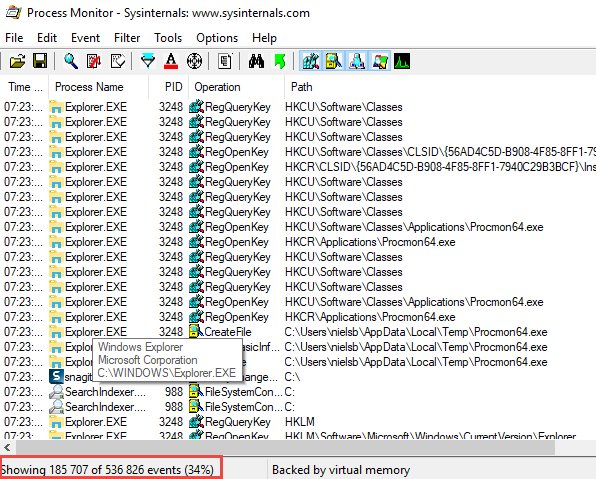
Task: Open the Filter funnel icon
Action: [148, 61]
